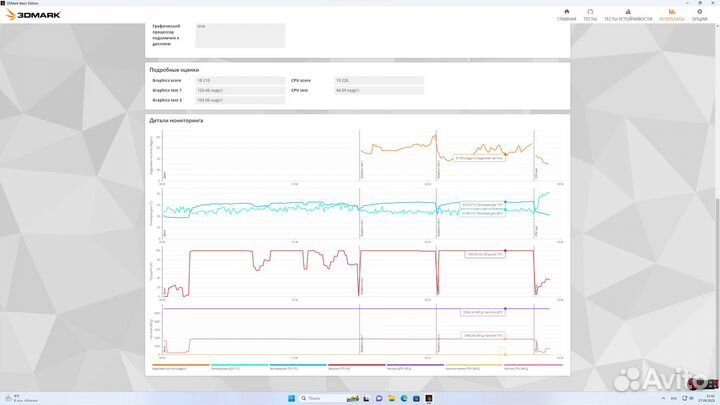Click the GPU clock tooltip in bottom chart
Screen dimensions: 720x405
pyautogui.click(x=484, y=336)
